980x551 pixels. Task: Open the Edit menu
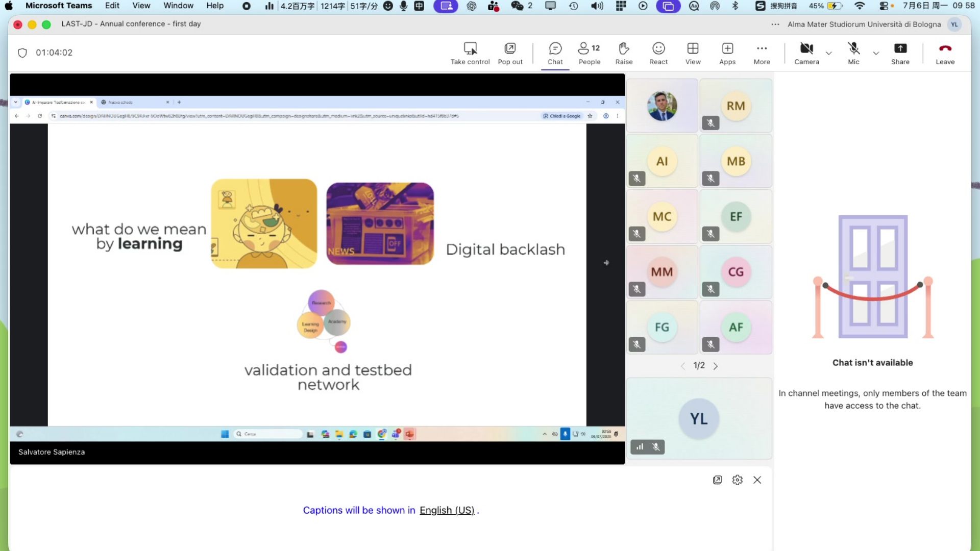coord(112,6)
